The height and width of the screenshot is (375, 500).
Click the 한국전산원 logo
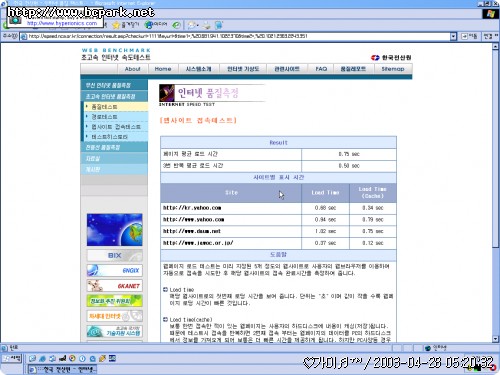point(391,58)
